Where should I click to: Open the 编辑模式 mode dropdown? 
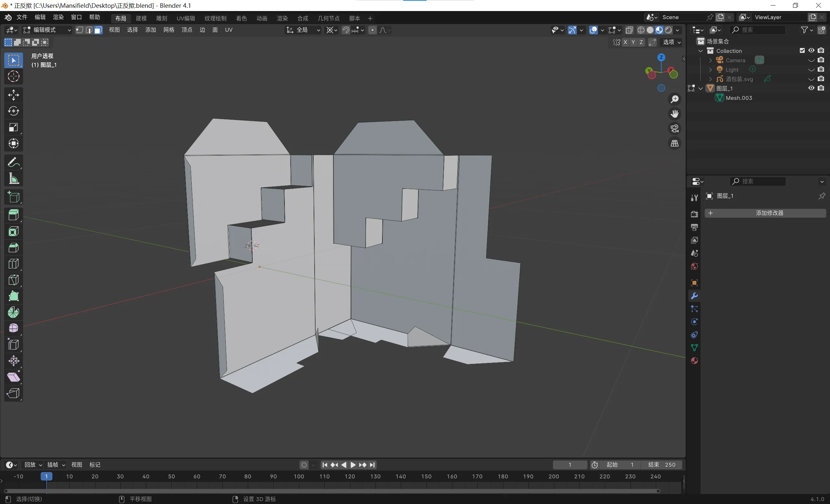tap(47, 30)
